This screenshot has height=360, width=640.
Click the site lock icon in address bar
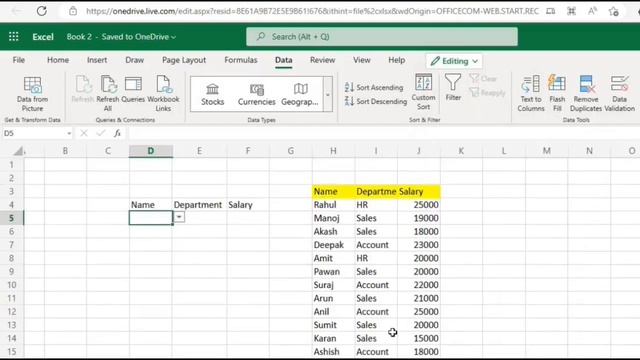click(x=73, y=11)
